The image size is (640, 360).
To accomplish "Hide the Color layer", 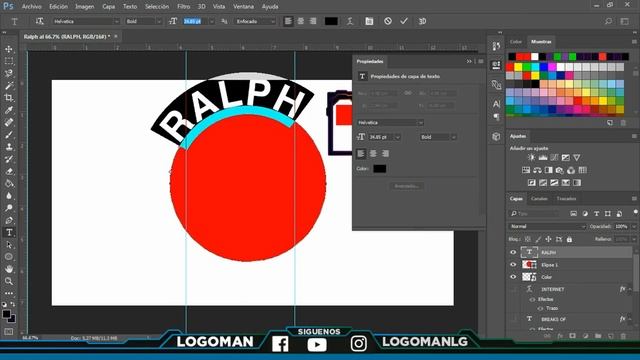I will click(x=513, y=277).
